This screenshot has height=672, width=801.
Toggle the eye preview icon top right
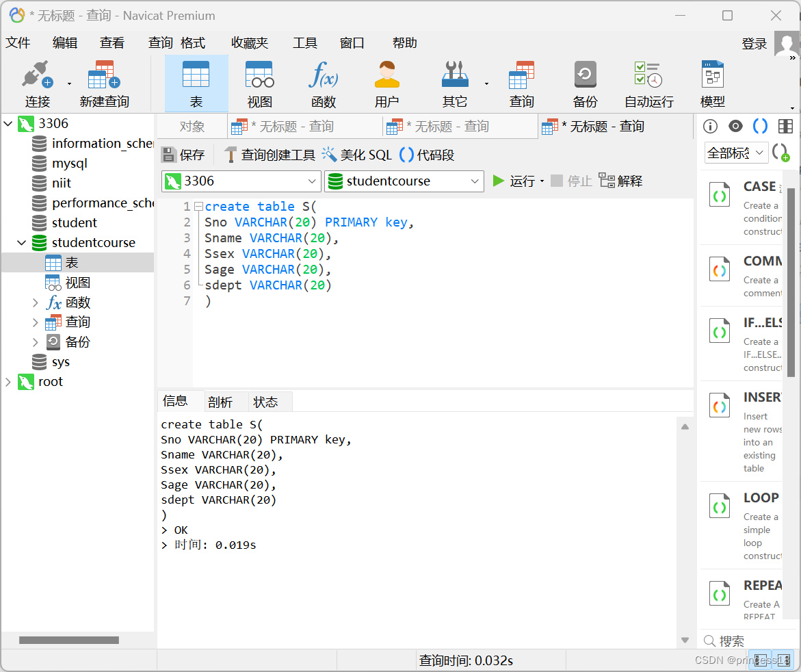click(735, 126)
